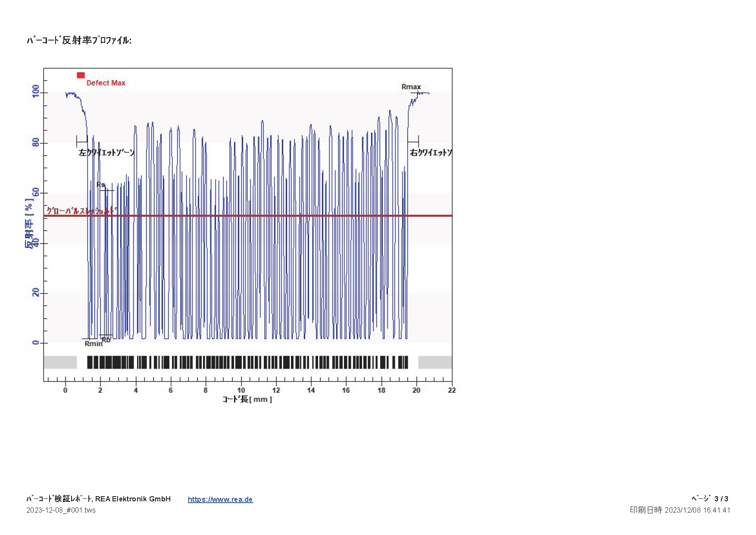Click the print date 印刷日時 2023/12/08 16:41:41
This screenshot has width=756, height=535.
(680, 510)
